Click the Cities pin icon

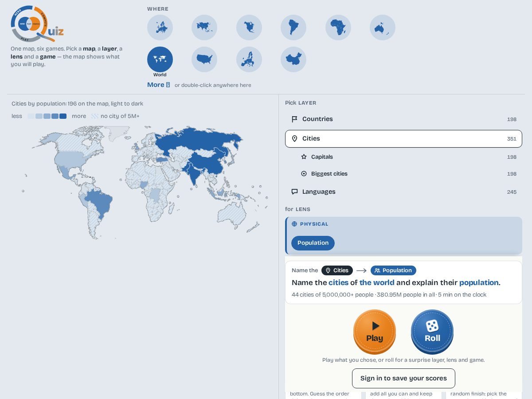coord(294,139)
